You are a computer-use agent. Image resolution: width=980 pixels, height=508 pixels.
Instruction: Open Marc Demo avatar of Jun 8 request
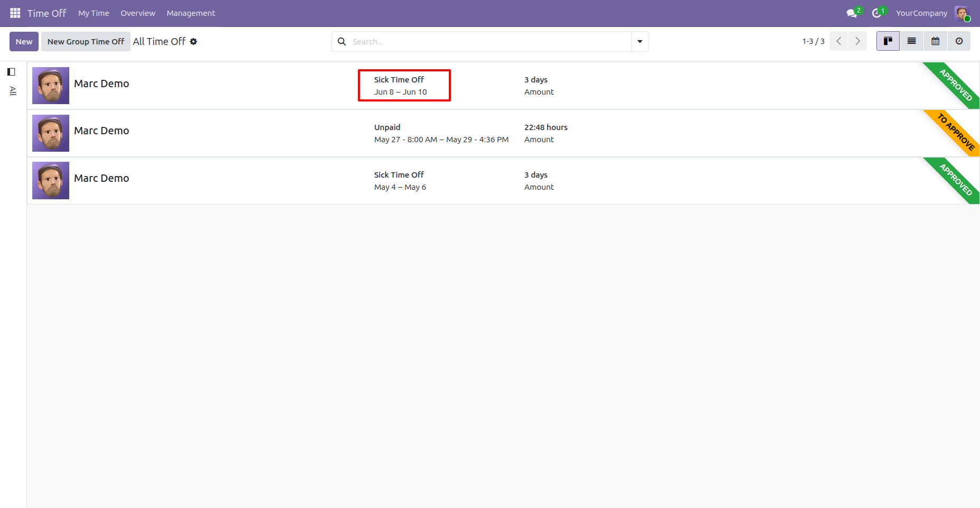(x=51, y=86)
